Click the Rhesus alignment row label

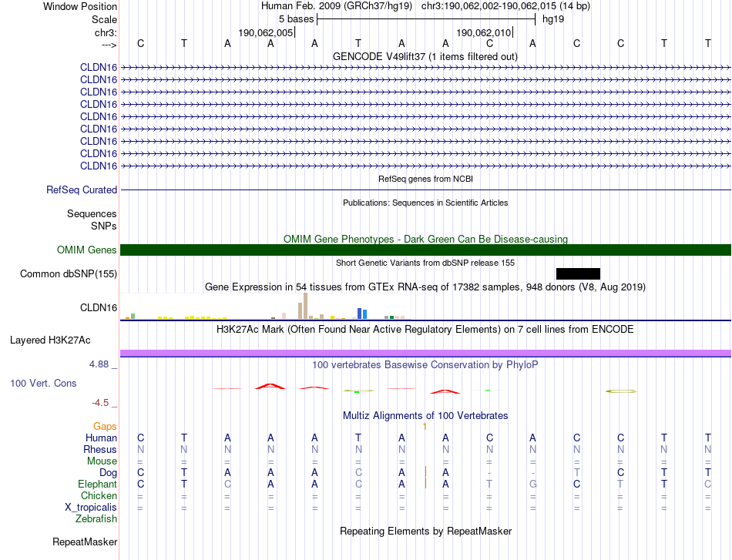(x=100, y=449)
